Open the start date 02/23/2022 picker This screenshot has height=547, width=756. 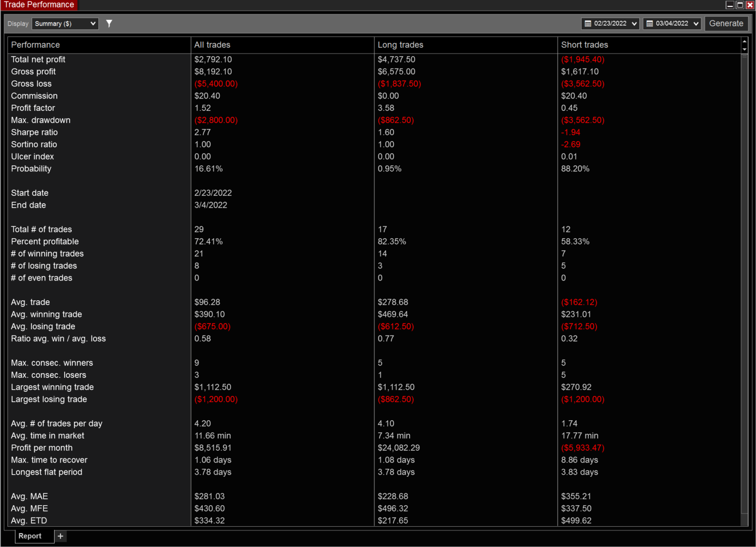610,24
